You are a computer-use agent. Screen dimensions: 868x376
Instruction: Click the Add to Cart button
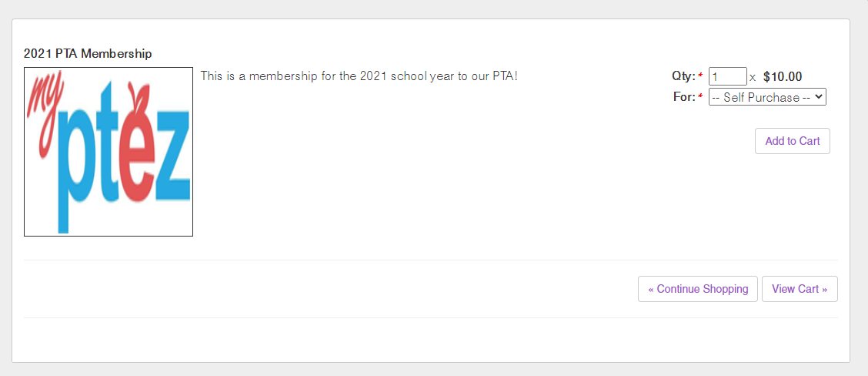click(x=792, y=141)
